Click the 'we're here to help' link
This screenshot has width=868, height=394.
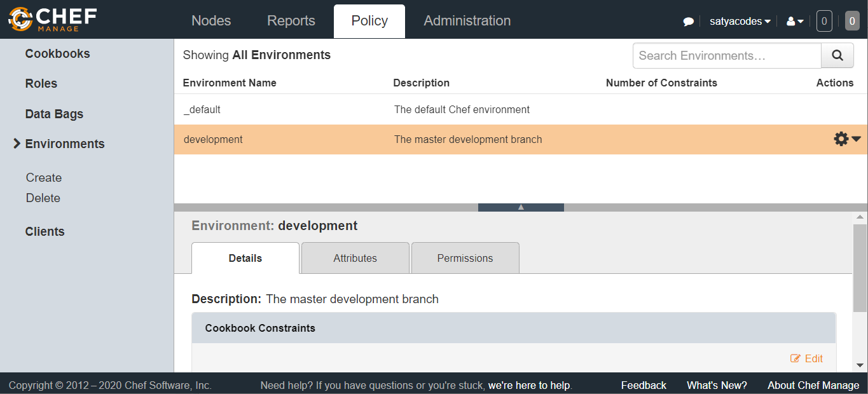[529, 385]
